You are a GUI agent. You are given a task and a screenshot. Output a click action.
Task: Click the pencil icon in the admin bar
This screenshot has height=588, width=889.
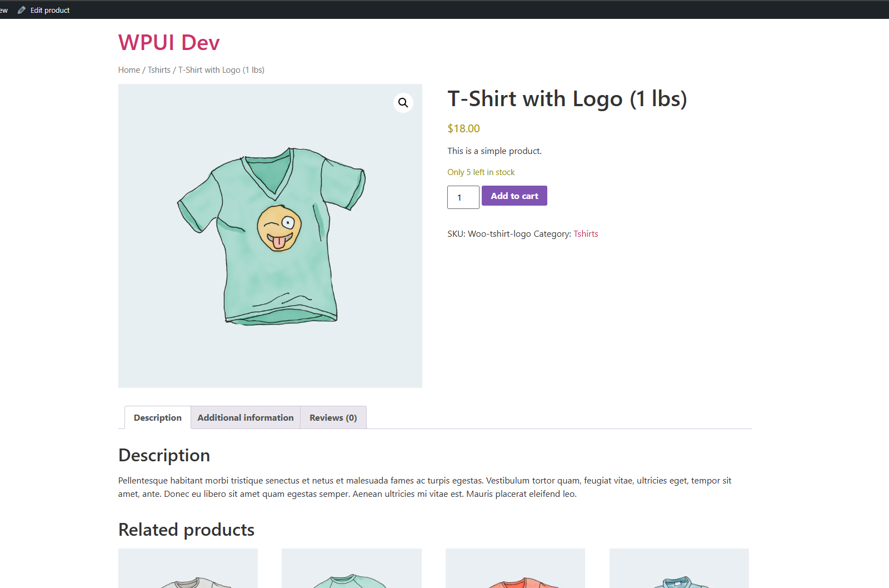(21, 9)
